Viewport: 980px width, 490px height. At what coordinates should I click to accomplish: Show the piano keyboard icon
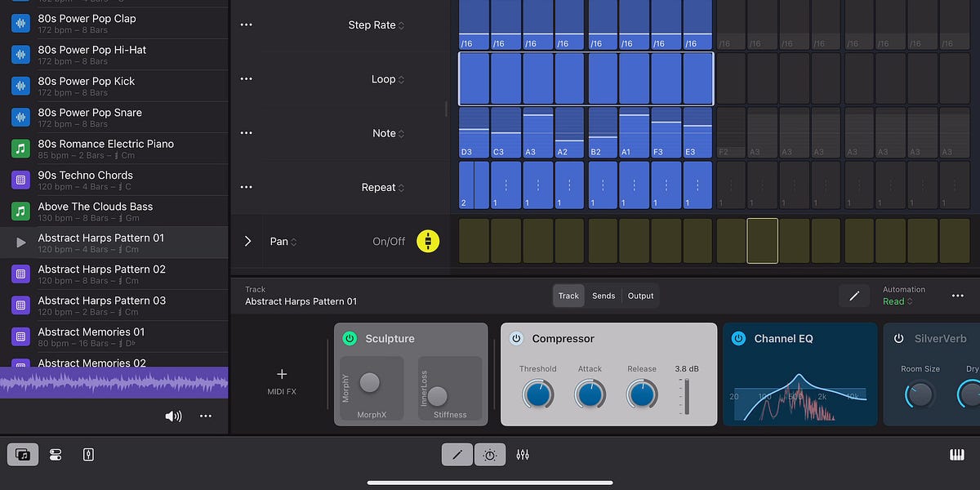coord(955,455)
